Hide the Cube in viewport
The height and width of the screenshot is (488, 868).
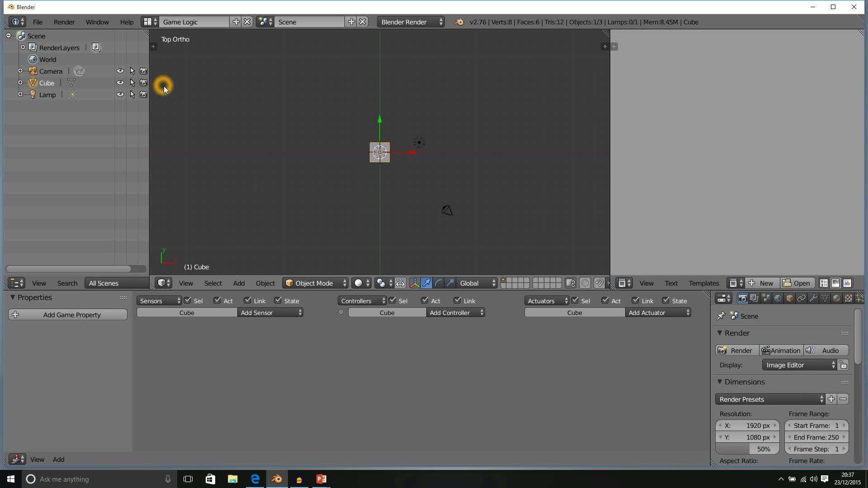pyautogui.click(x=120, y=83)
